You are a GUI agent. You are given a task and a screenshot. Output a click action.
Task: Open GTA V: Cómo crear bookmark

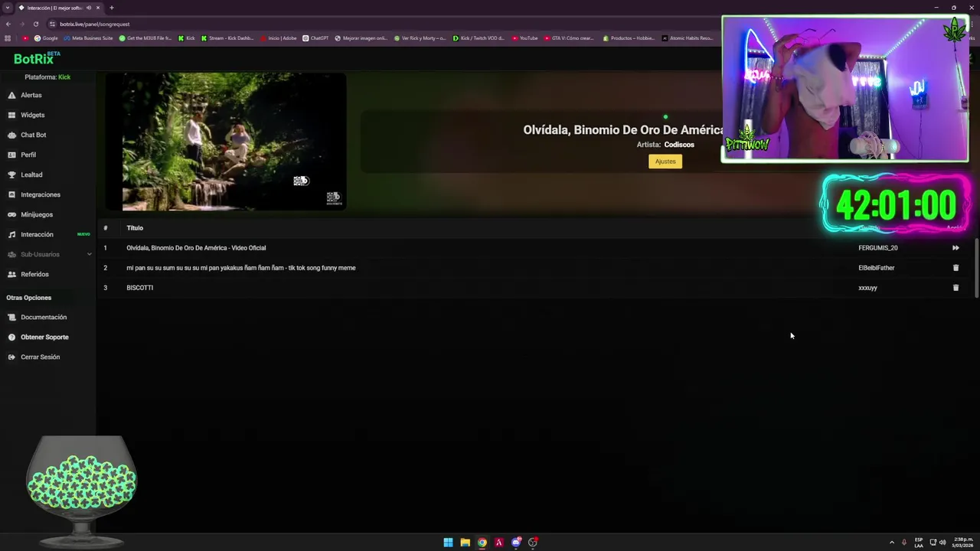569,38
